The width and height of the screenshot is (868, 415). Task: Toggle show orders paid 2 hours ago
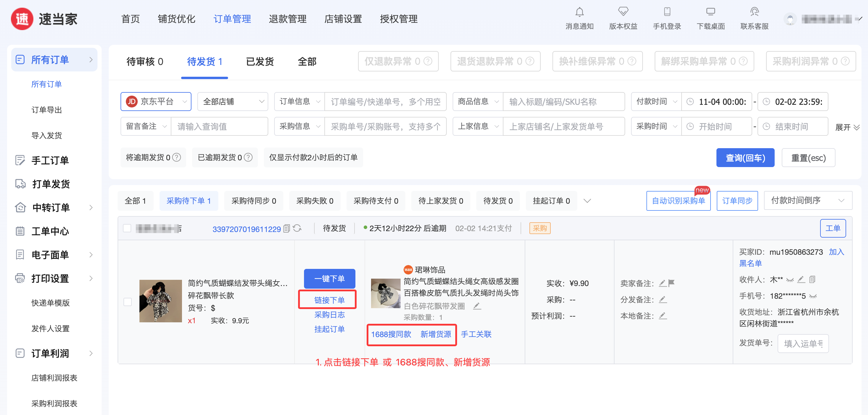313,158
